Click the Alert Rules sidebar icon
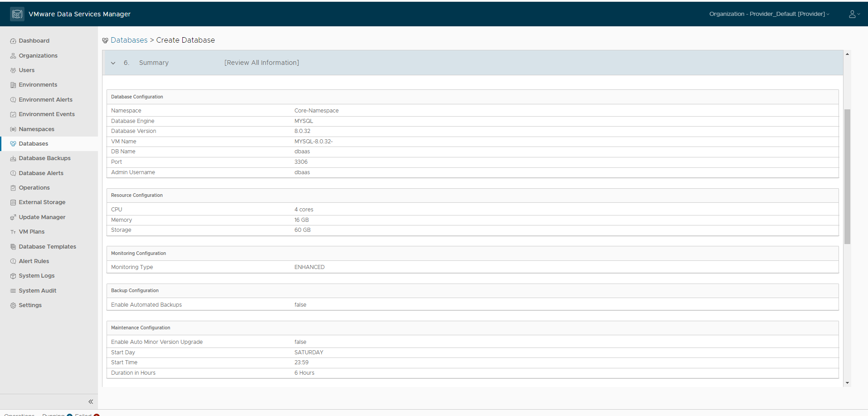This screenshot has height=416, width=868. [x=13, y=261]
